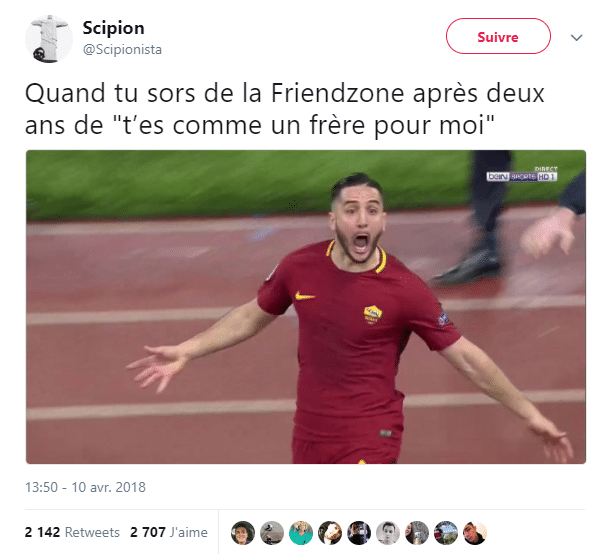Click the Suivre follow button
595x554 pixels.
498,36
